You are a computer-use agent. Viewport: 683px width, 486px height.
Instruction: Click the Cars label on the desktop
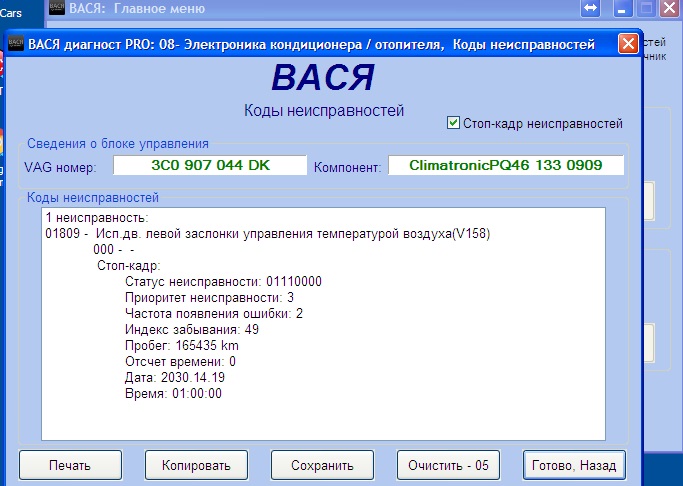(x=10, y=13)
